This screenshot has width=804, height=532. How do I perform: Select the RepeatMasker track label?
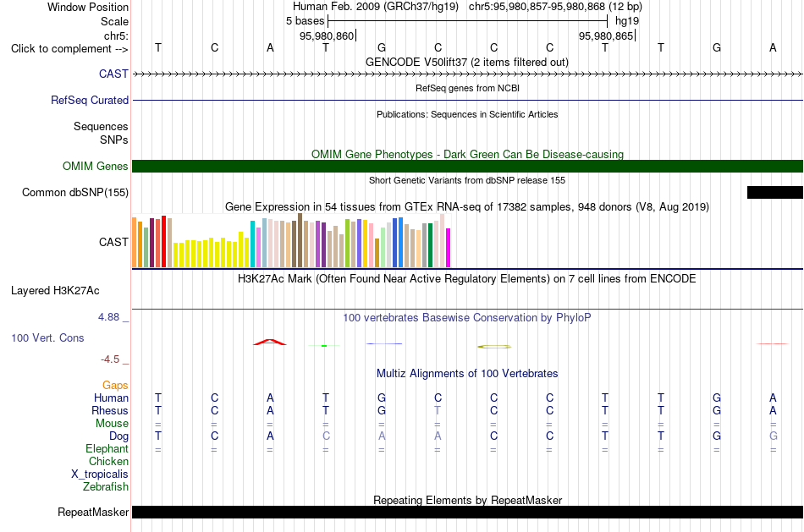coord(93,512)
